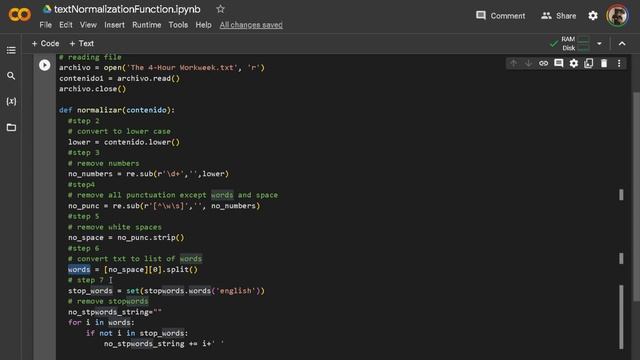Open the Files folder panel
The image size is (640, 360).
[11, 127]
